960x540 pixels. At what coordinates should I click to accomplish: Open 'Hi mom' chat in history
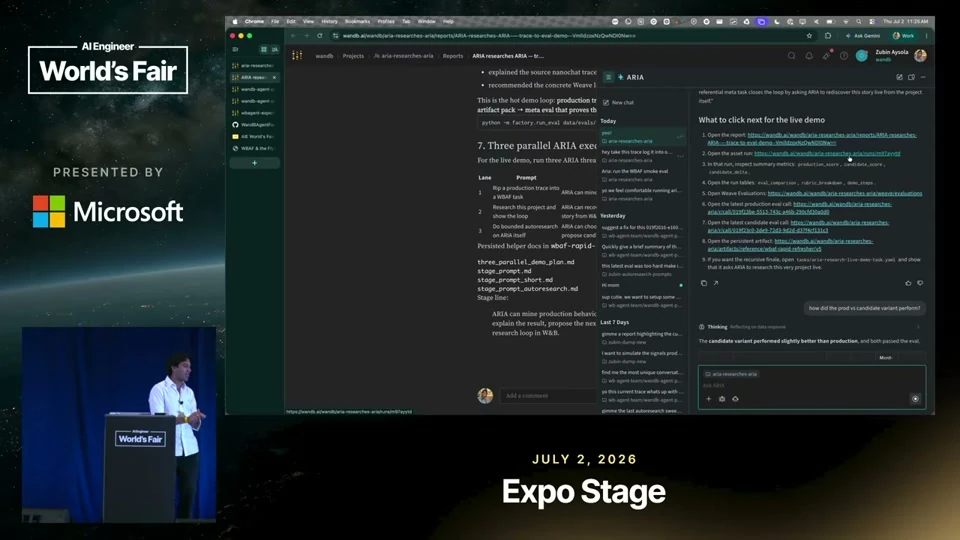[x=642, y=285]
